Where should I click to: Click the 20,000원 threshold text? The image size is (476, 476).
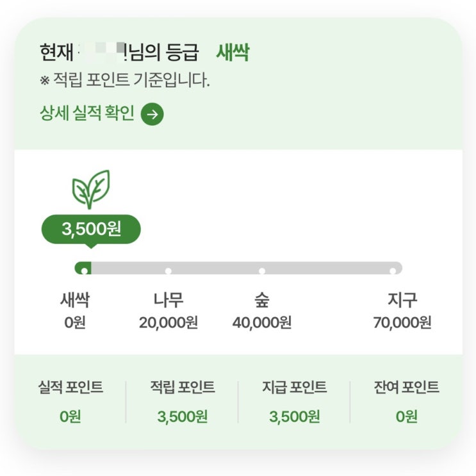(168, 322)
